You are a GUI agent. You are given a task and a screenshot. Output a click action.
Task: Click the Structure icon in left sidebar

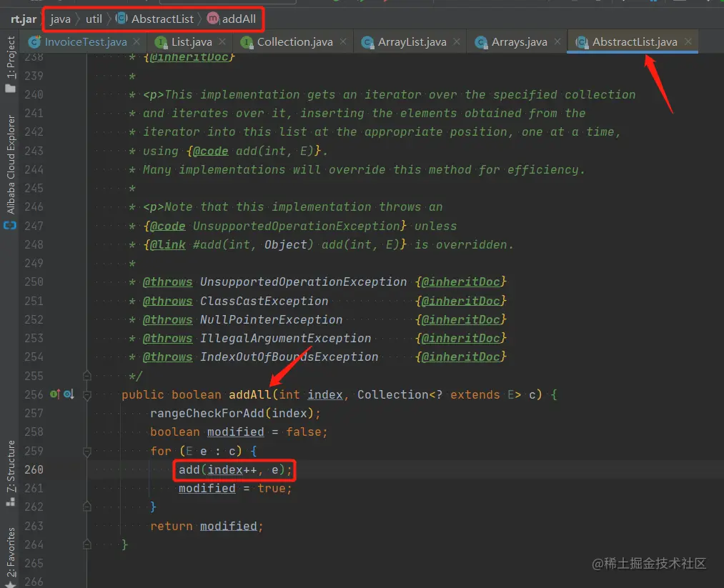10,502
